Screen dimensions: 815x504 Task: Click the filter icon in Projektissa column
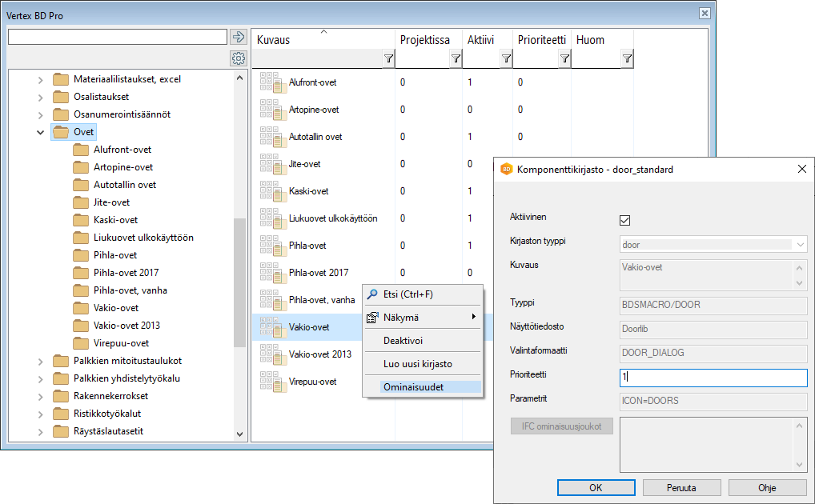click(x=456, y=58)
